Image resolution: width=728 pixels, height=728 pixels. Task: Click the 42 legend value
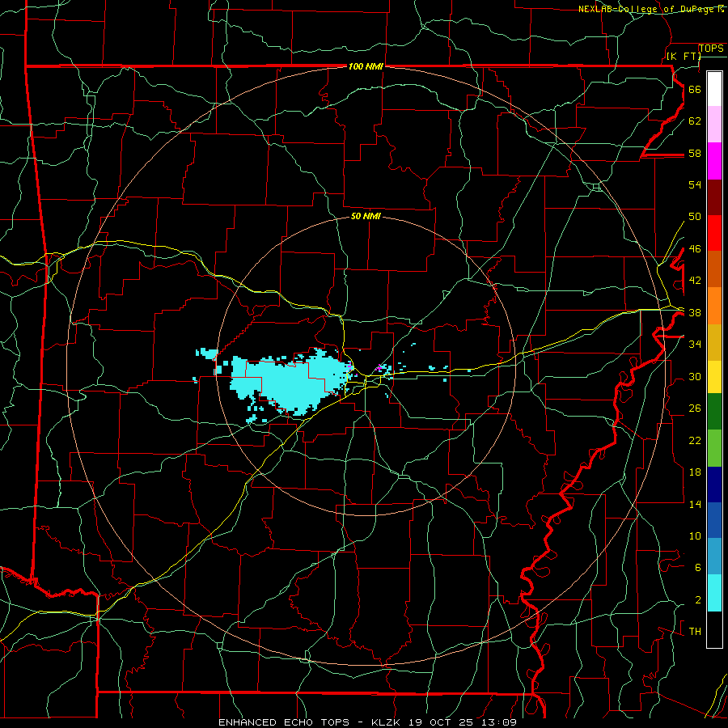(x=695, y=281)
